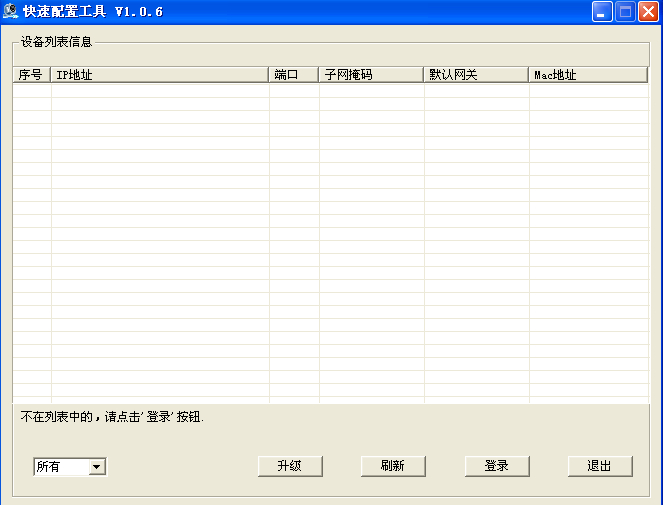
Task: Click the 升级 upgrade button
Action: pos(290,466)
